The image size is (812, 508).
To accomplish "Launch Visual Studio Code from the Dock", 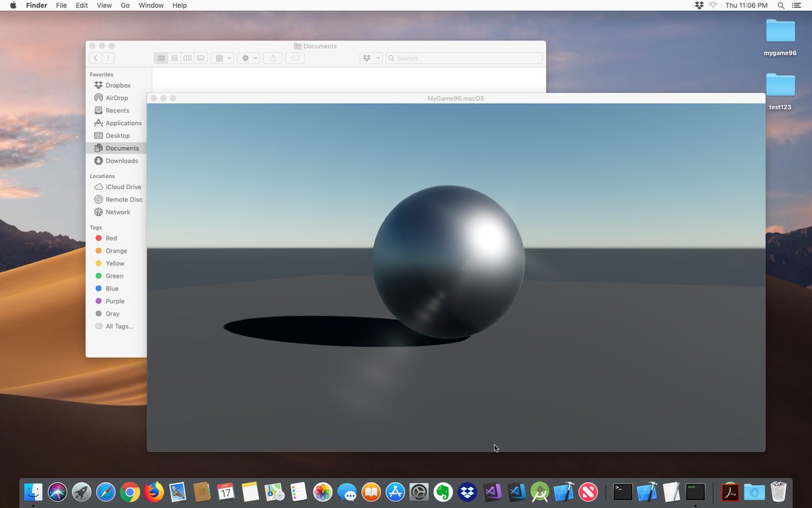I will tap(516, 492).
